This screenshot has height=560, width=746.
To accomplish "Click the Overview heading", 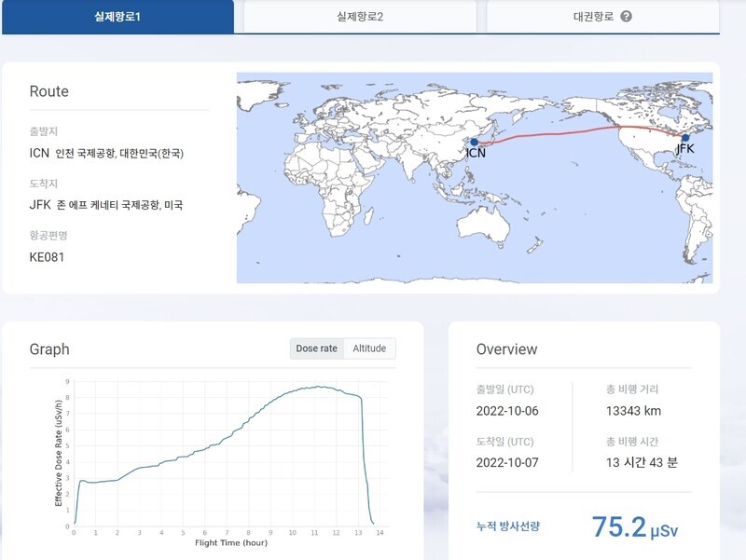I will point(506,349).
